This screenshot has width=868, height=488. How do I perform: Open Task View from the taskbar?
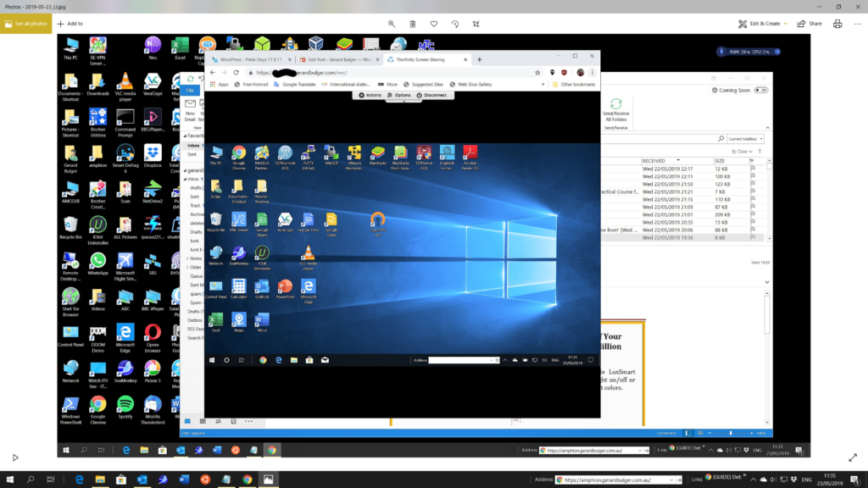(x=51, y=480)
